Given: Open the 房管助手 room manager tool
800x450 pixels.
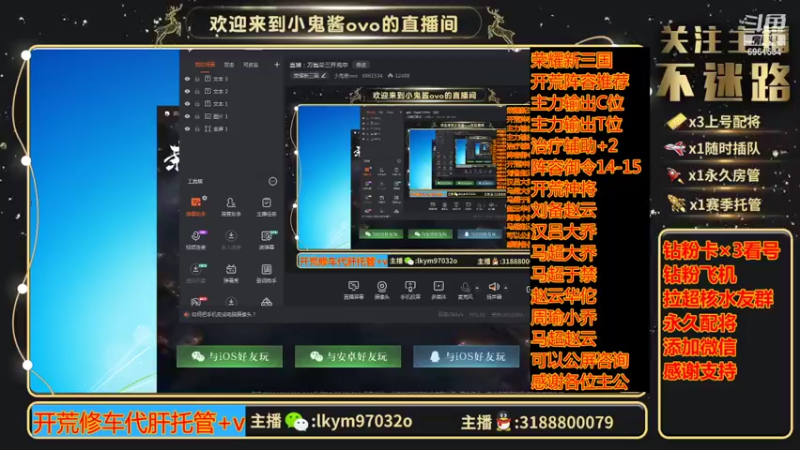Looking at the screenshot, I should (231, 207).
